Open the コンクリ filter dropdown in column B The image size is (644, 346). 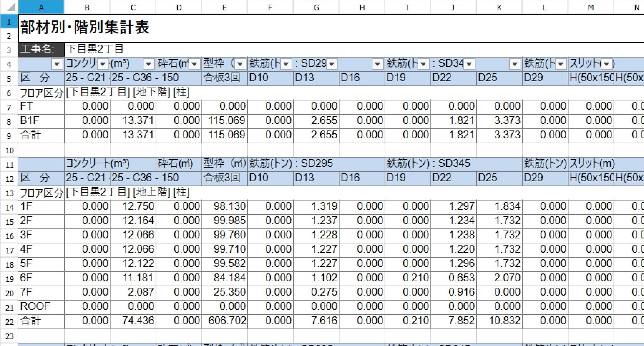tap(103, 64)
